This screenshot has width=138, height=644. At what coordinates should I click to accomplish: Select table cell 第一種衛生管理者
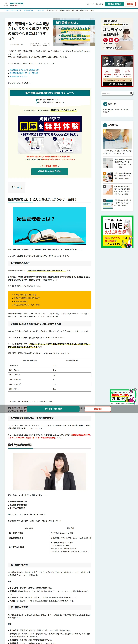(x=29, y=533)
